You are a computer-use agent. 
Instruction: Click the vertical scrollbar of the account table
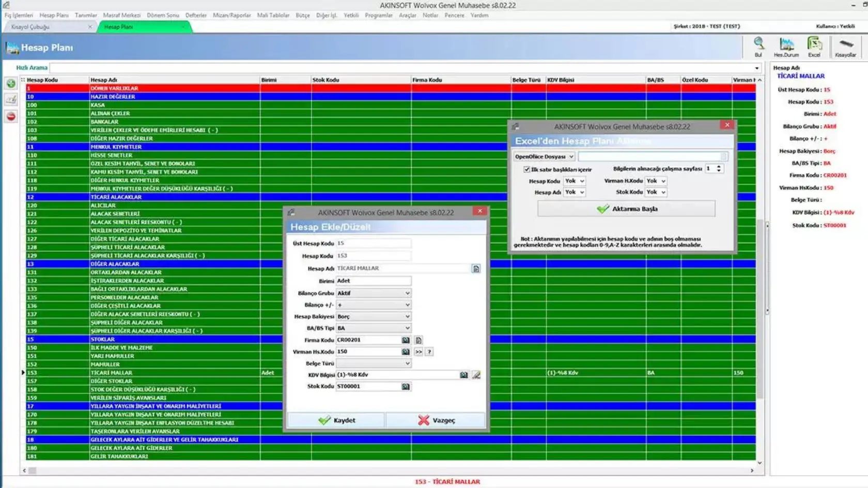pos(760,271)
